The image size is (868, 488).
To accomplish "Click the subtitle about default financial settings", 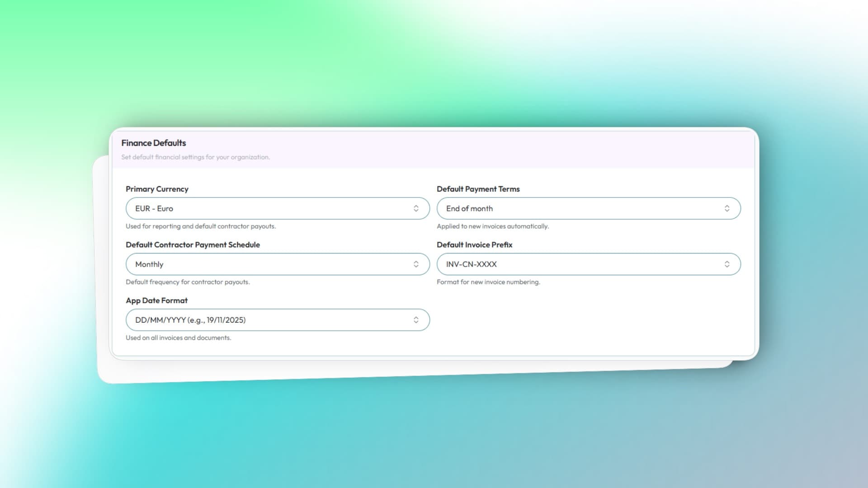I will click(195, 157).
